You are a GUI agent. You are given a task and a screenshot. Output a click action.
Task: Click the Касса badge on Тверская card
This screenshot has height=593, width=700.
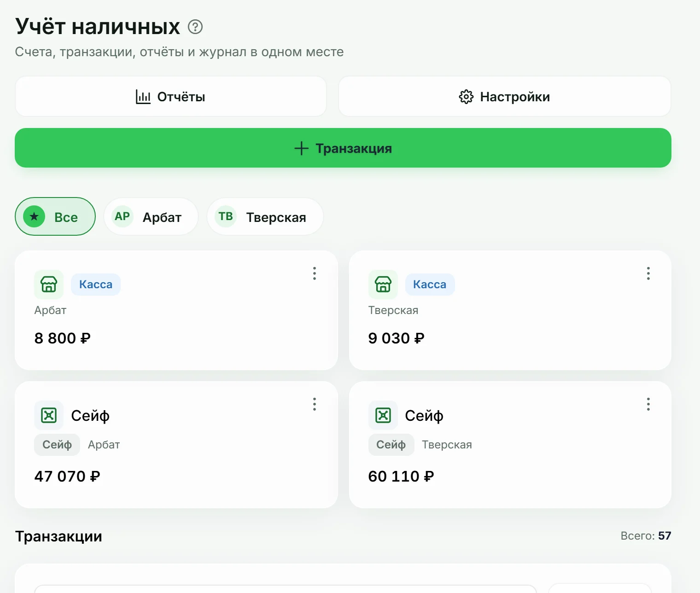pos(430,285)
